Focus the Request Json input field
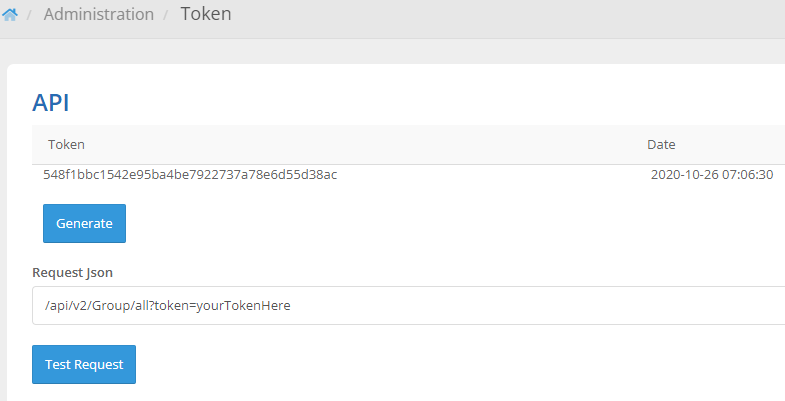Viewport: 785px width, 401px height. 400,306
